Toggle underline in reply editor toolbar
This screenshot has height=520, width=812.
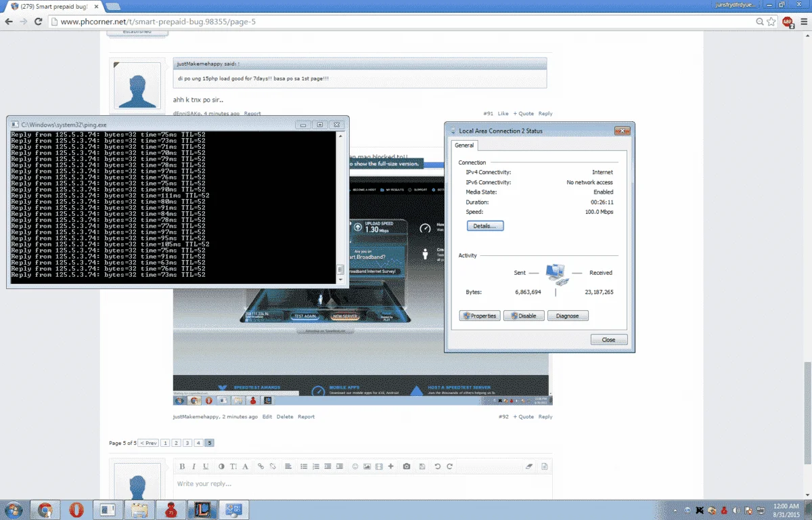pos(206,467)
